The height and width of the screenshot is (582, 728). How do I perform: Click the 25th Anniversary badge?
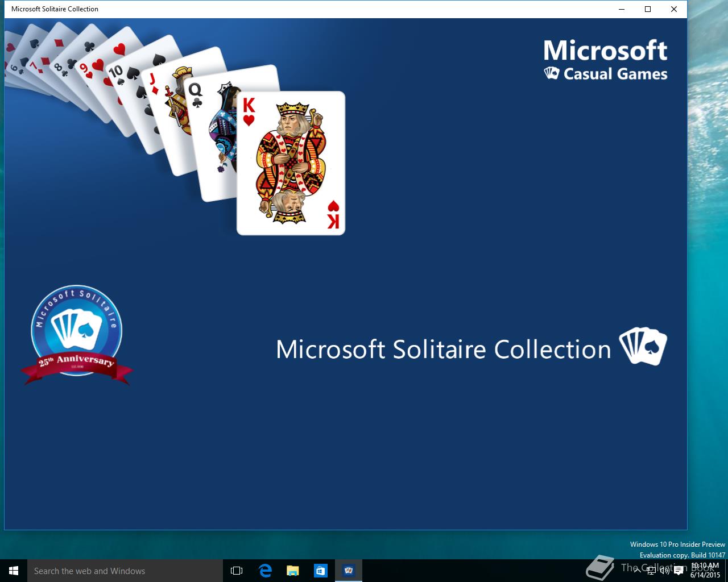point(77,335)
